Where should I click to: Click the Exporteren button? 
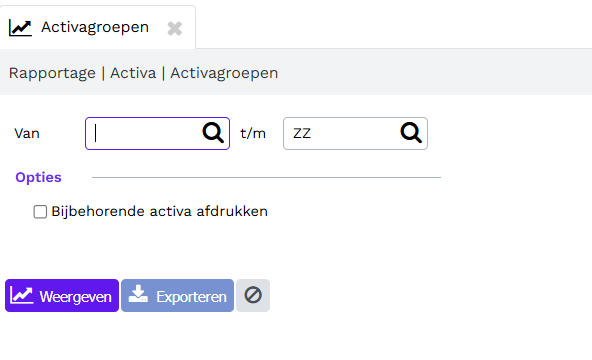click(x=177, y=295)
